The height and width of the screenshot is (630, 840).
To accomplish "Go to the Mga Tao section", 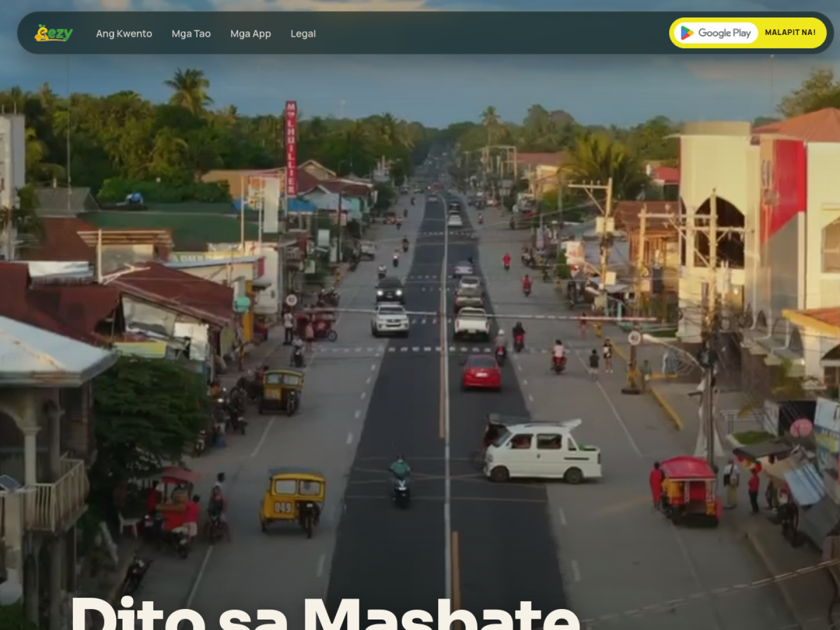I will (191, 34).
